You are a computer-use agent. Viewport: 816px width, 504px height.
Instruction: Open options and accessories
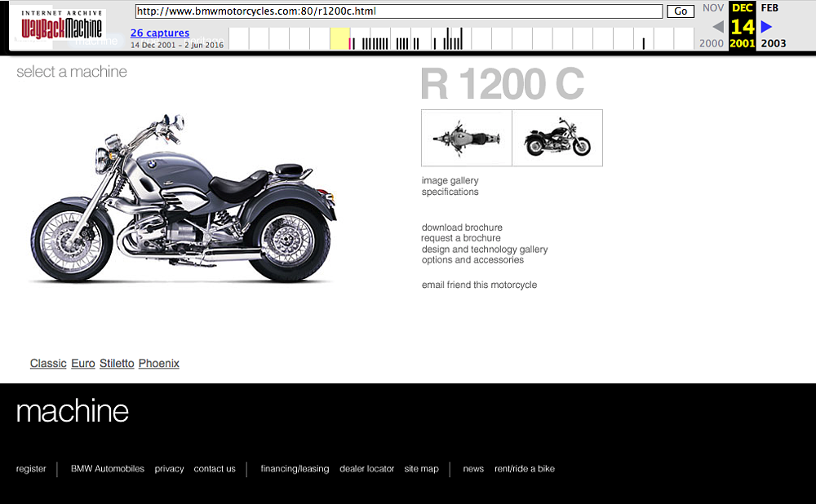[472, 259]
